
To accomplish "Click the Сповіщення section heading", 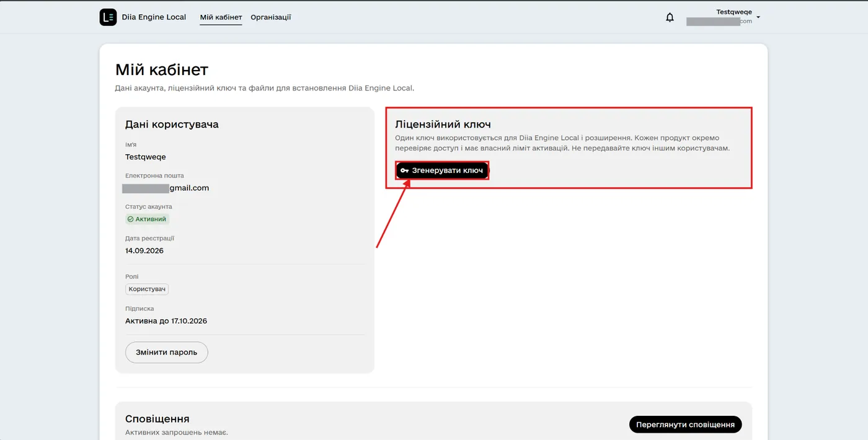I will (x=157, y=419).
